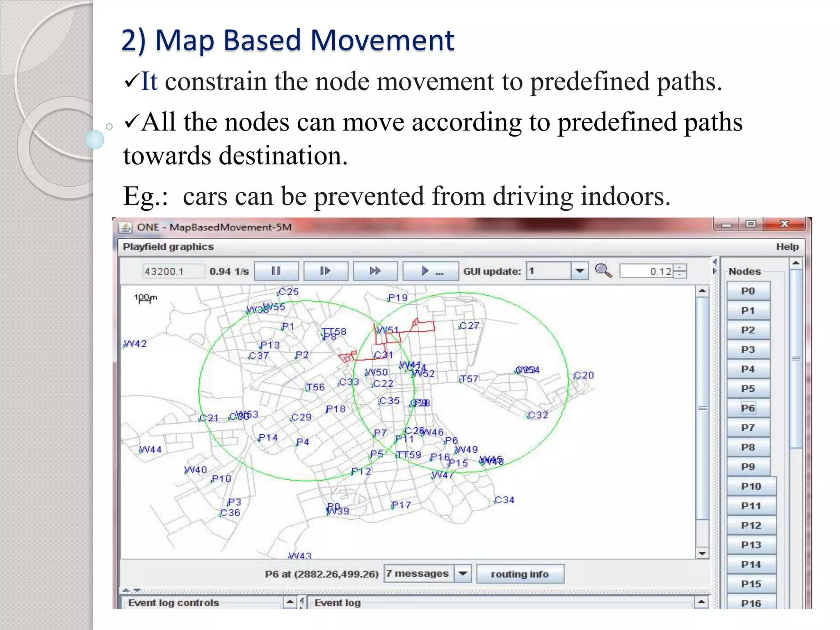
Task: Click node label C20 on the map
Action: [584, 375]
